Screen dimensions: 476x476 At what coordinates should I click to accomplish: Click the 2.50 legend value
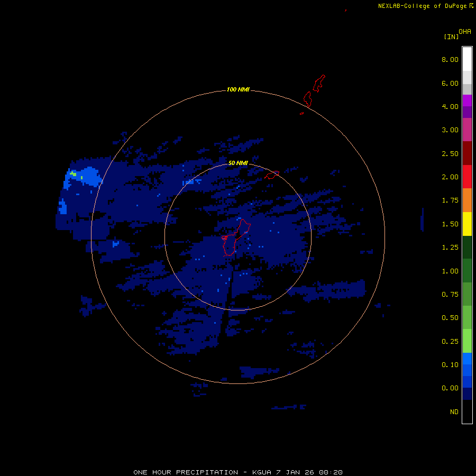450,153
